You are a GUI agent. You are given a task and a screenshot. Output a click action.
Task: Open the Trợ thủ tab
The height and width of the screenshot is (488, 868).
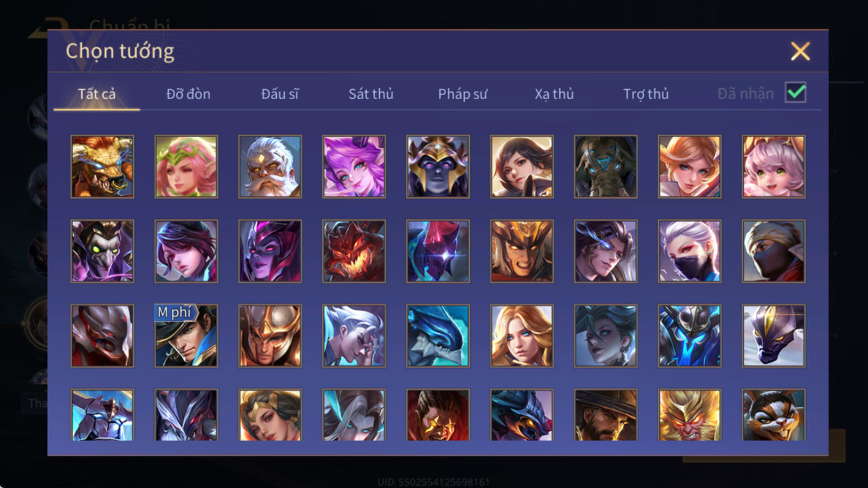646,94
